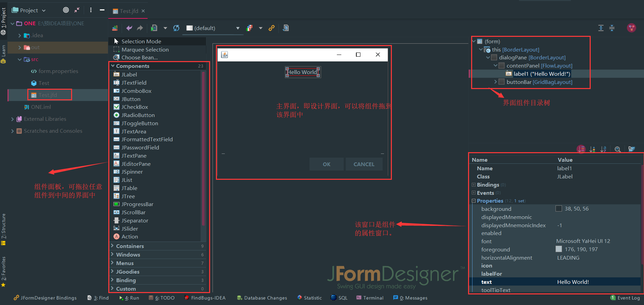Screen dimensions: 644x305
Task: Open the Terminal tool window tab
Action: pos(370,298)
